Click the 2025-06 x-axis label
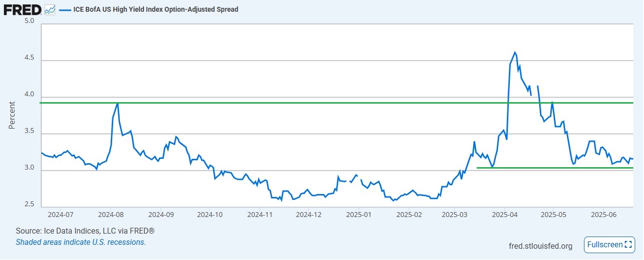The image size is (644, 260). (604, 214)
